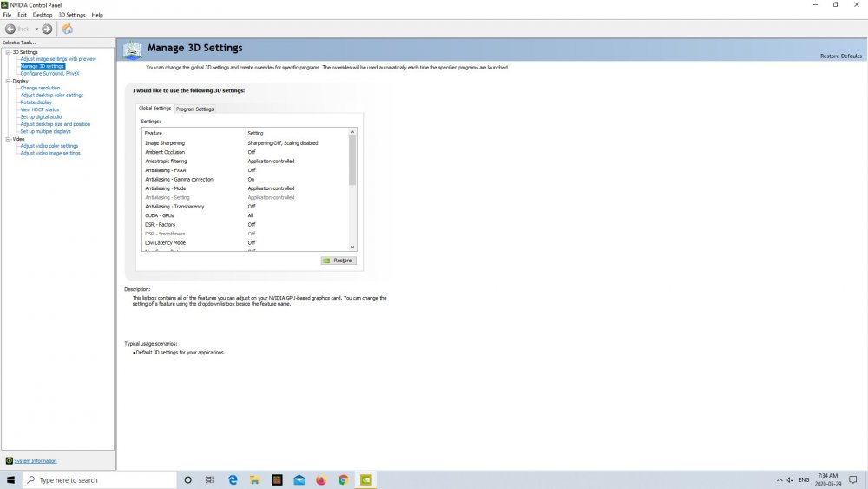Collapse the 3D Settings tree node

tap(8, 52)
